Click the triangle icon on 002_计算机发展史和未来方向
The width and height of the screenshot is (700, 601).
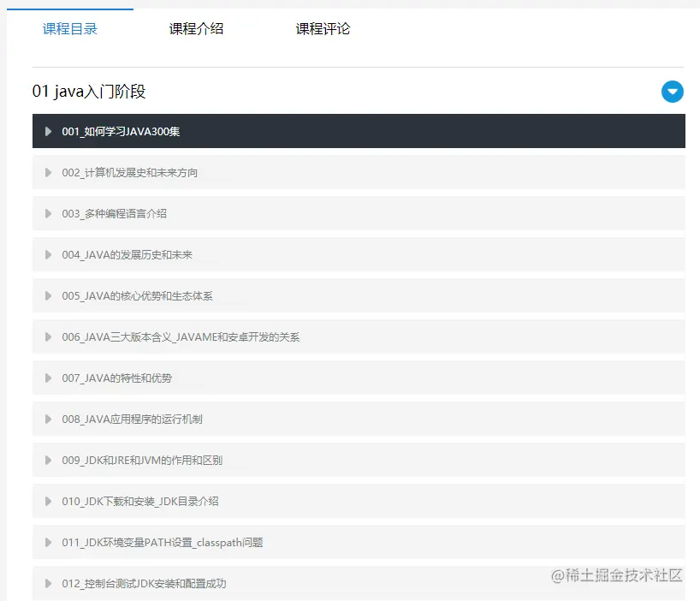[x=49, y=172]
